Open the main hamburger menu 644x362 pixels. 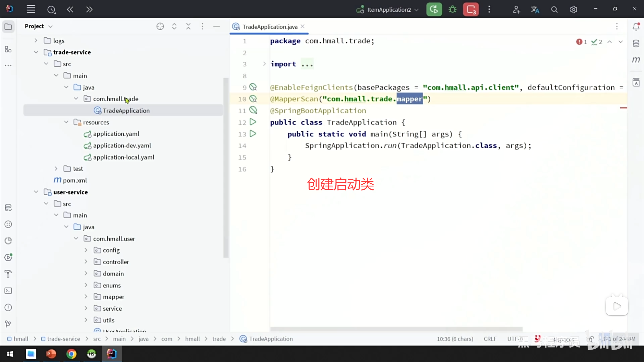coord(31,9)
